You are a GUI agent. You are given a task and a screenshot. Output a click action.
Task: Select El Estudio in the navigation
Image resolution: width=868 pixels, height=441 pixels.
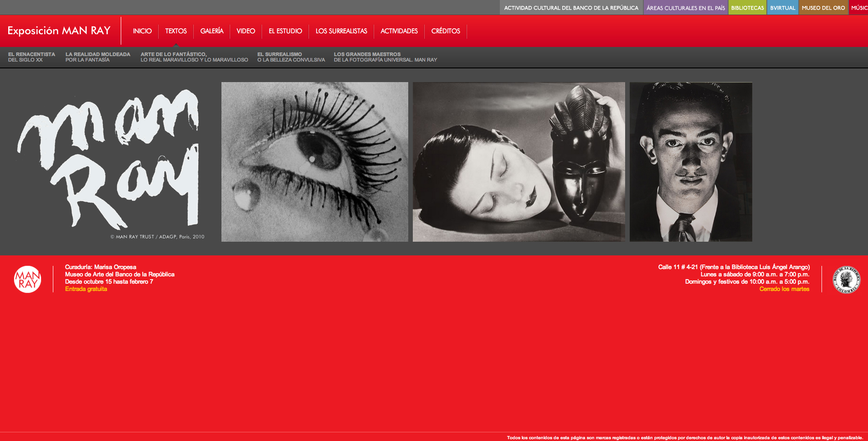click(x=285, y=31)
